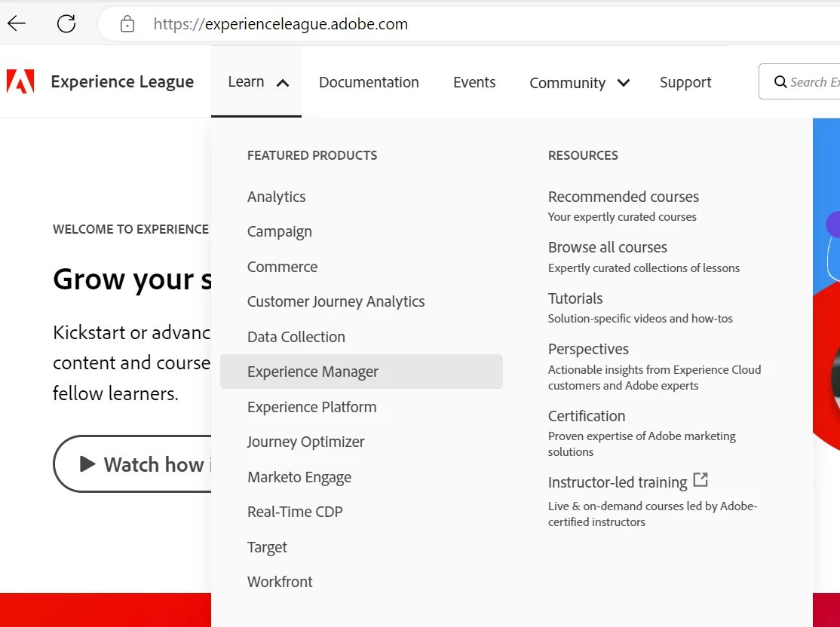Open Browse all courses resource

(608, 247)
